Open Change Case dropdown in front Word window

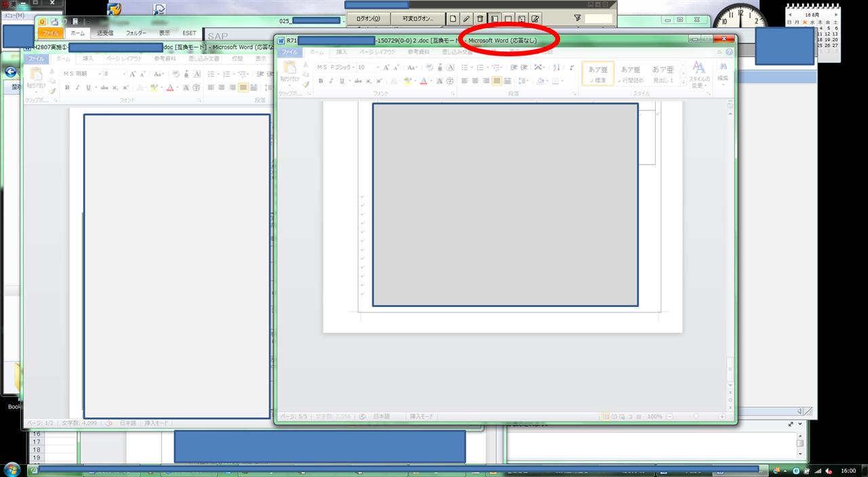tap(412, 67)
